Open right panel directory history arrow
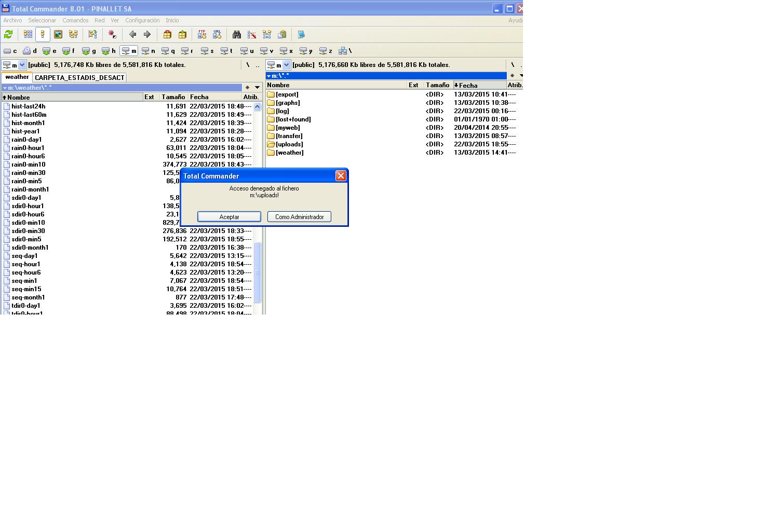This screenshot has height=532, width=780. 520,76
